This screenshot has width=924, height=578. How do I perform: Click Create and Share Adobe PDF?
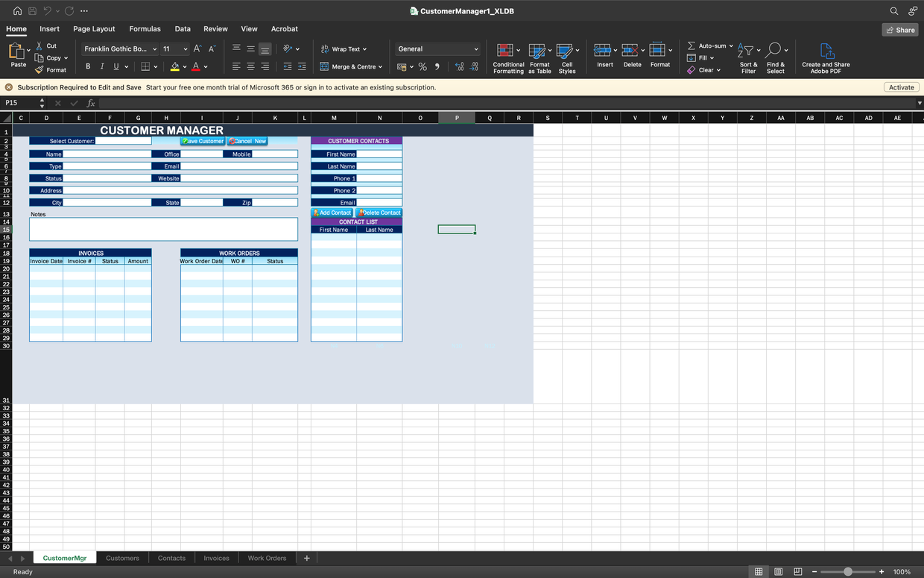(x=826, y=57)
